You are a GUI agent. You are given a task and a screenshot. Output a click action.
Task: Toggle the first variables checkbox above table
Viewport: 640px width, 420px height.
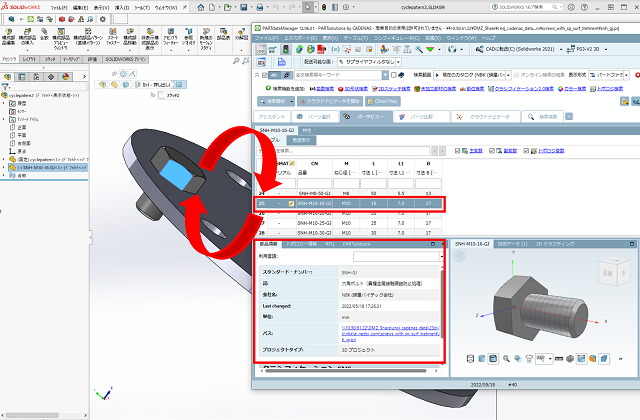point(458,151)
